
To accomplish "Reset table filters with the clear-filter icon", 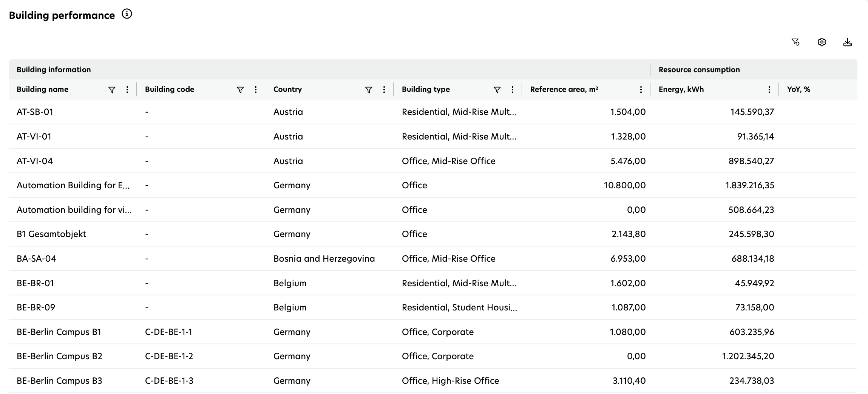I will tap(795, 42).
